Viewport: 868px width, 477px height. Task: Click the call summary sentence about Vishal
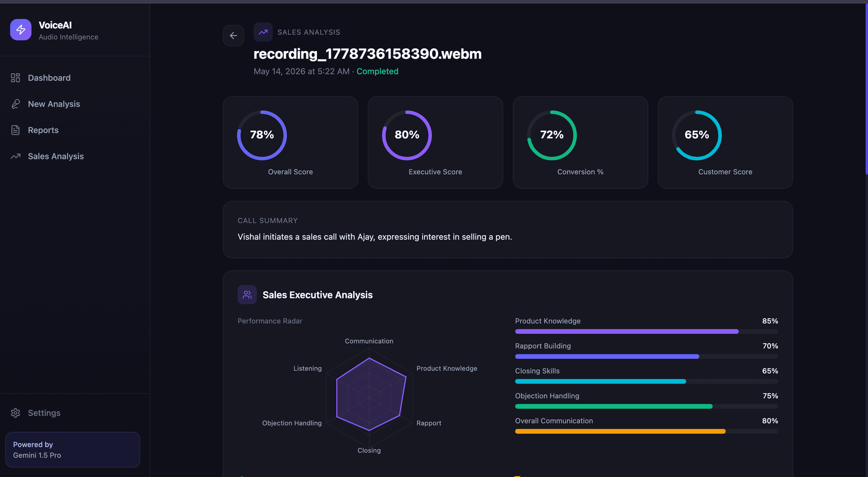375,237
